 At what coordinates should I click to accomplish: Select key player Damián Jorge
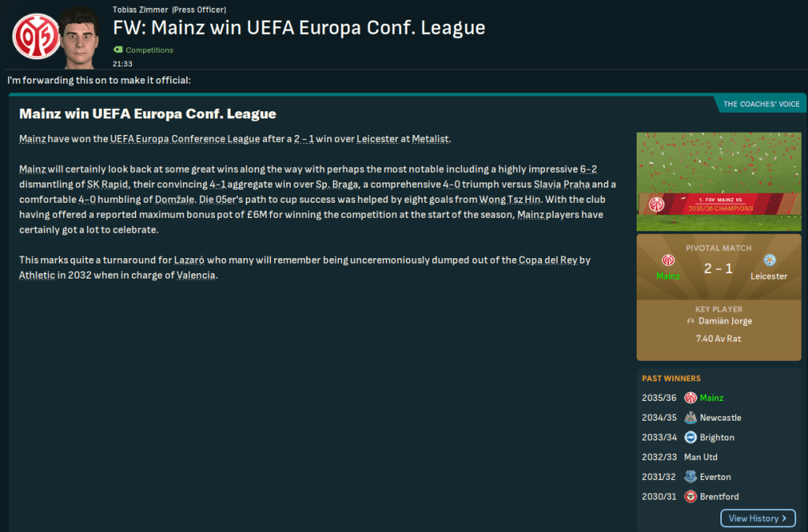[x=723, y=322]
